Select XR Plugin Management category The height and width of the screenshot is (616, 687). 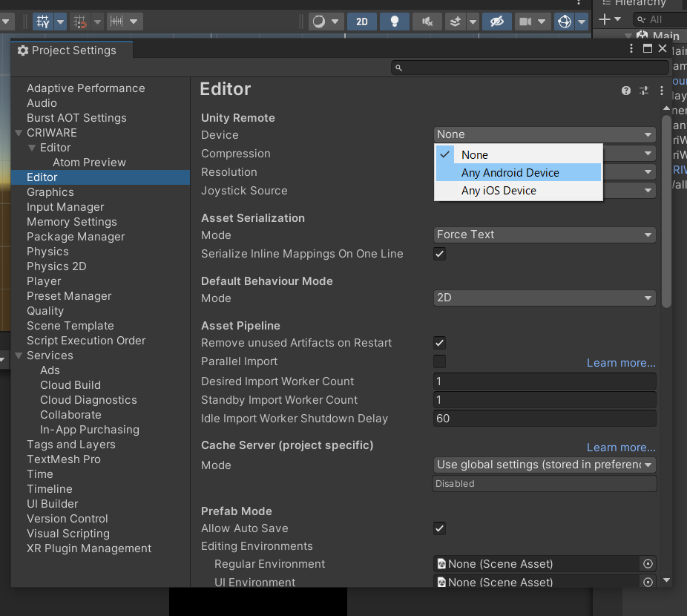point(89,548)
